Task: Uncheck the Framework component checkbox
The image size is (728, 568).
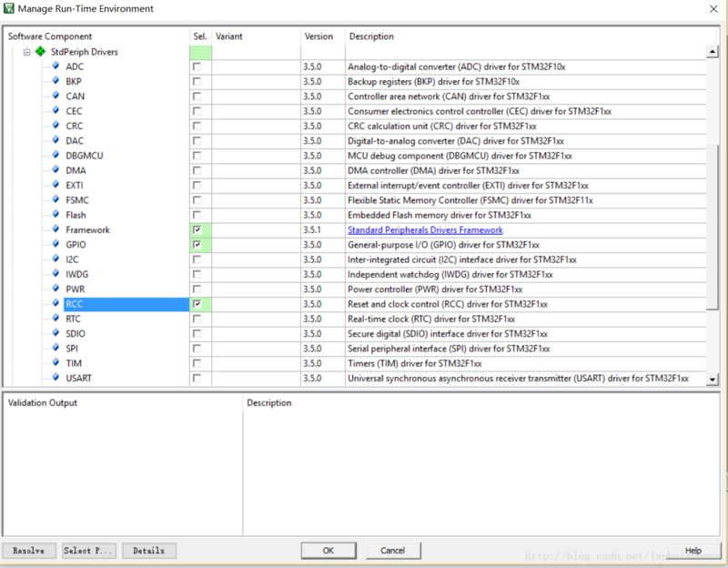Action: 197,230
